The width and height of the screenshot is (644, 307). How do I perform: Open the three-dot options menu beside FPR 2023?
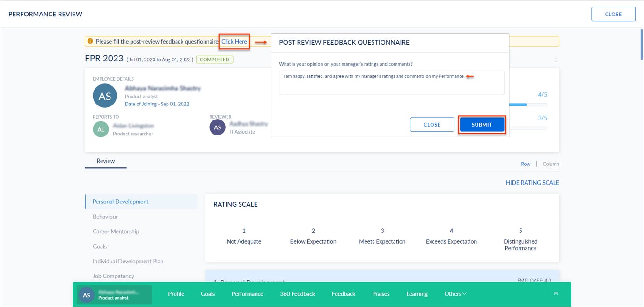(x=556, y=60)
